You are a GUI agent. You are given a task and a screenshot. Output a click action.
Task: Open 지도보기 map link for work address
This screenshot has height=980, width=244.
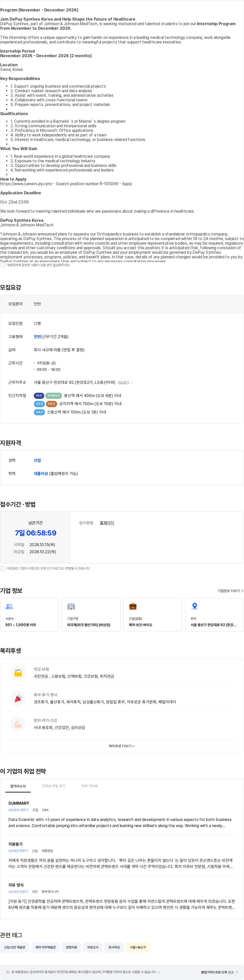coord(123,382)
